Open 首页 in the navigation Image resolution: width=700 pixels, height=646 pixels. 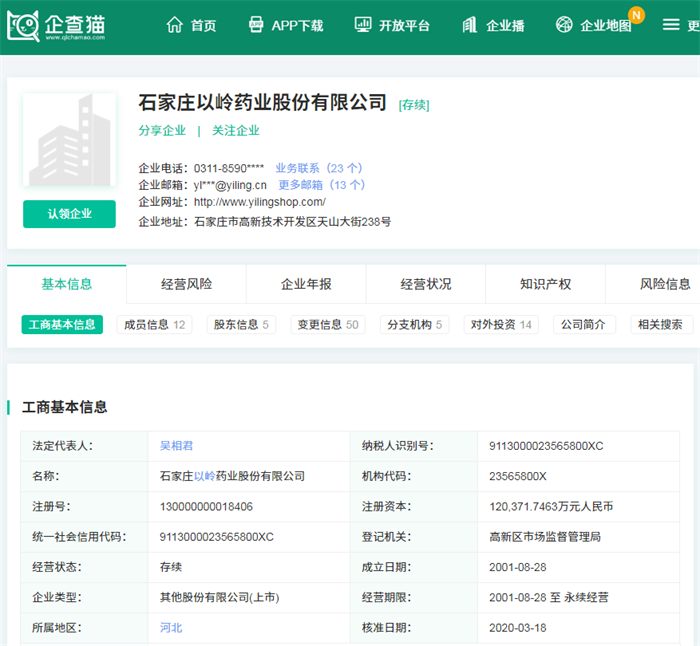click(x=204, y=26)
